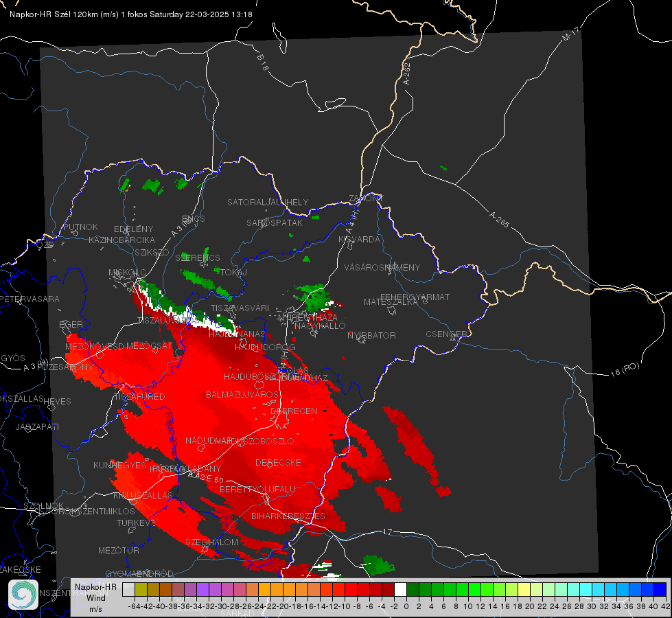Select the HEVES label
672x618 pixels.
(x=57, y=402)
